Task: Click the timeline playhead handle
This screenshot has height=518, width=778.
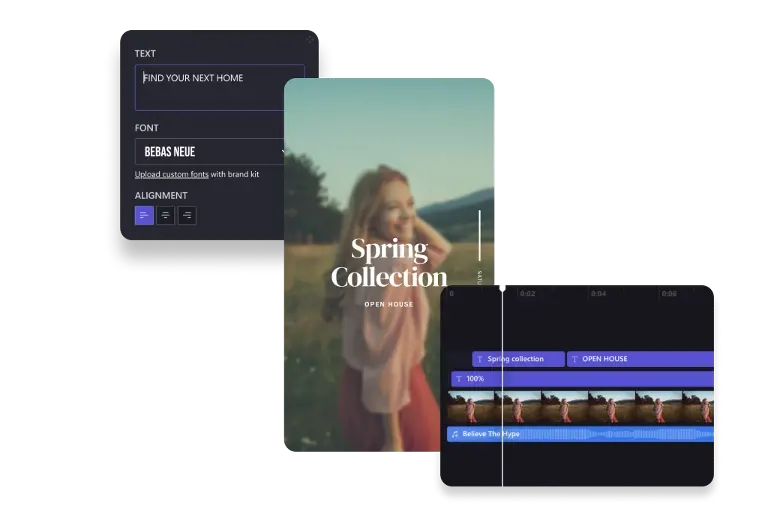Action: coord(502,288)
